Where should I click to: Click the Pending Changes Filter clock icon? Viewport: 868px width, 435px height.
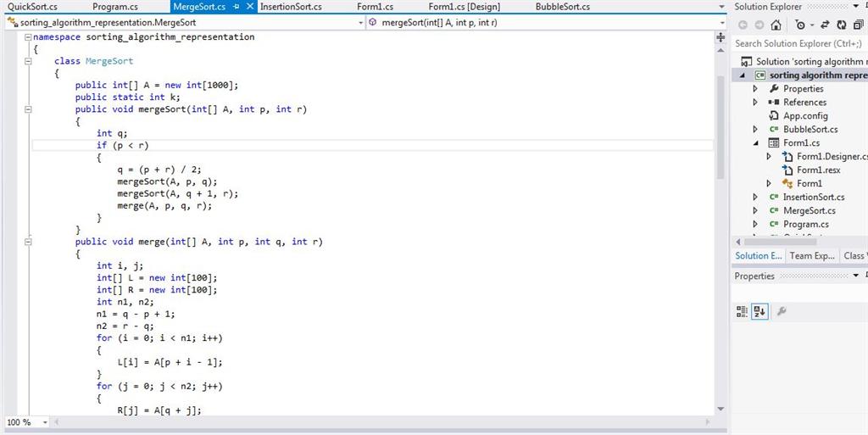click(x=800, y=25)
